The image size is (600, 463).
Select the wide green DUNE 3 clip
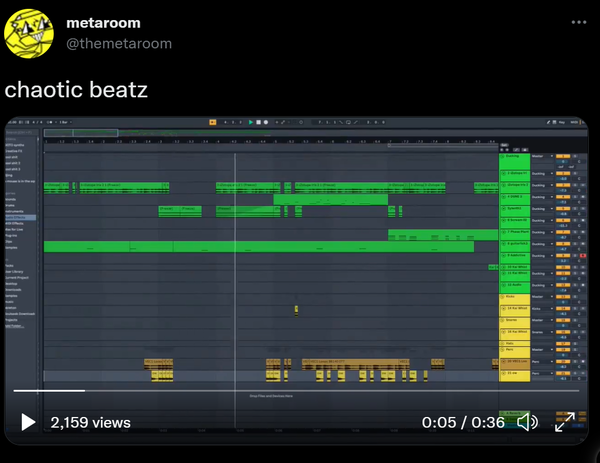click(x=331, y=200)
